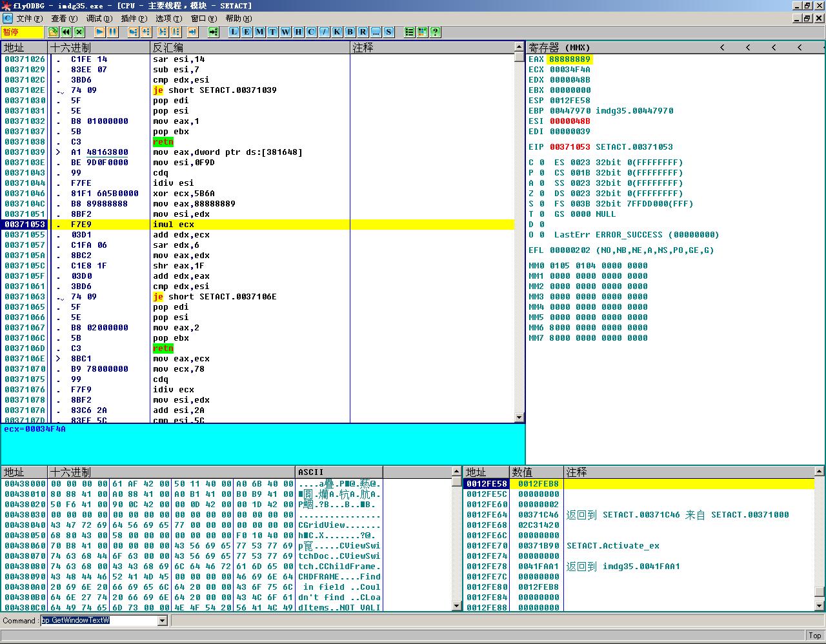Open the Source S toolbar button
This screenshot has height=644, width=826.
coord(388,32)
